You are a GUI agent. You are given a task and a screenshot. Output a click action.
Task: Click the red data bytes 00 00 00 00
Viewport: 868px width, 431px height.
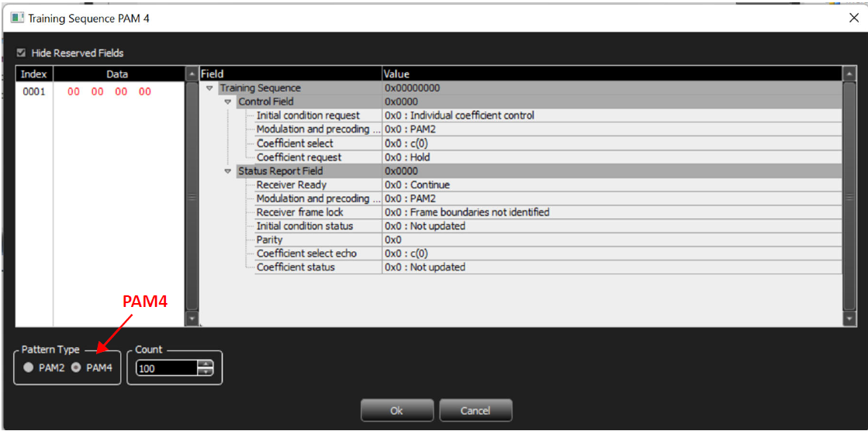point(109,91)
